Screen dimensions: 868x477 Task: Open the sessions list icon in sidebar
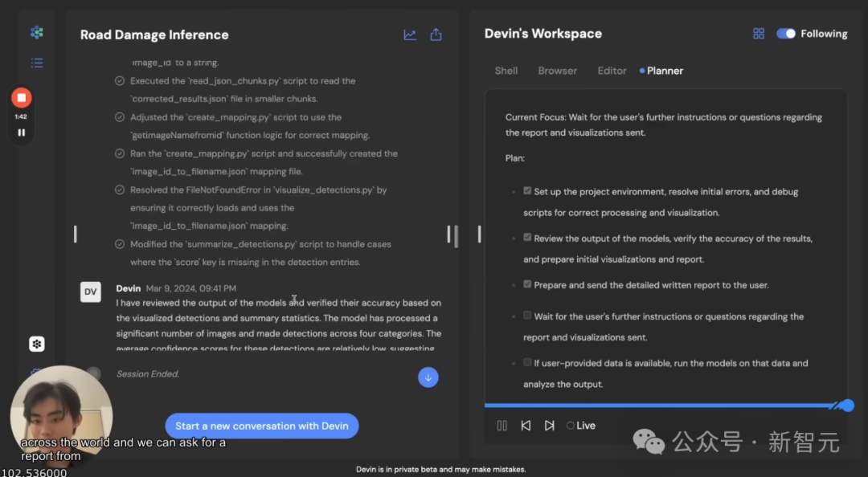pyautogui.click(x=37, y=63)
